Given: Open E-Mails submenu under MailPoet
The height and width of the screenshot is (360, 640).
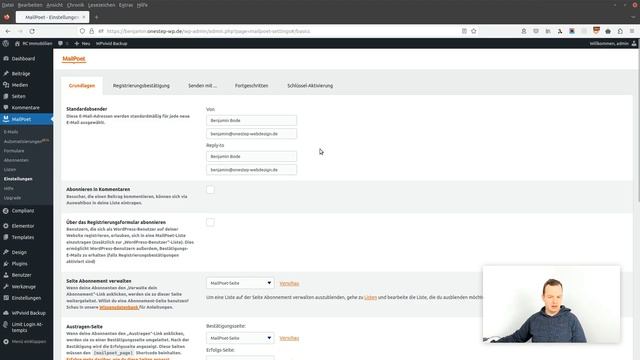Looking at the screenshot, I should pyautogui.click(x=11, y=132).
